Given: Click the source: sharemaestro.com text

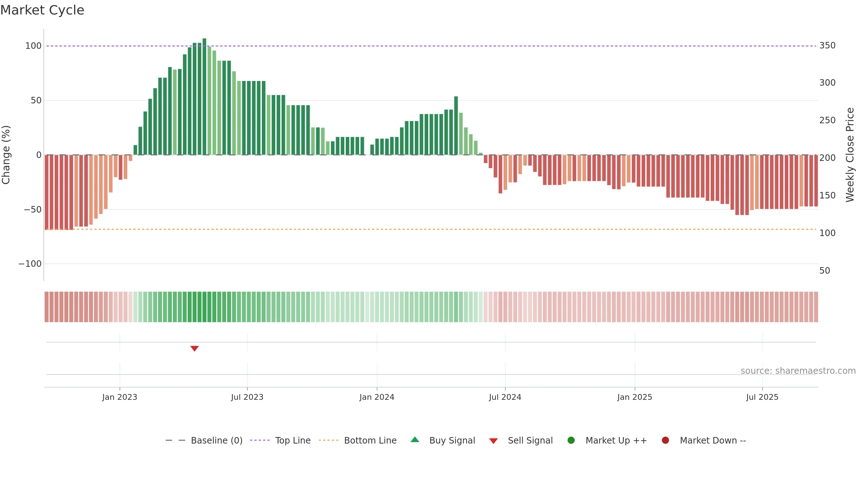Looking at the screenshot, I should (798, 371).
